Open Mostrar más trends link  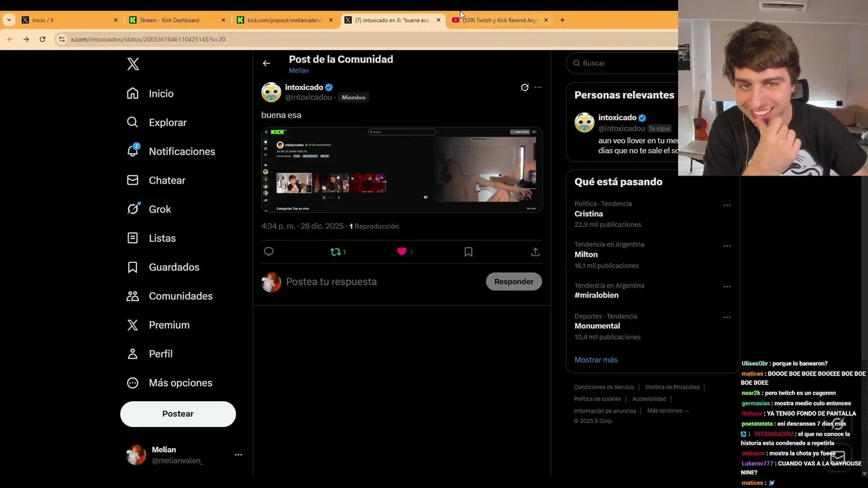click(596, 360)
